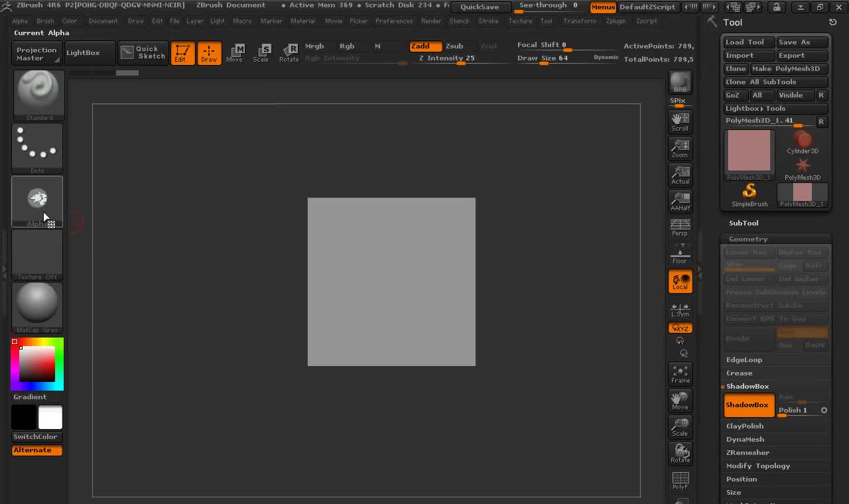The image size is (849, 504).
Task: Open the Zplugin menu
Action: tap(616, 21)
